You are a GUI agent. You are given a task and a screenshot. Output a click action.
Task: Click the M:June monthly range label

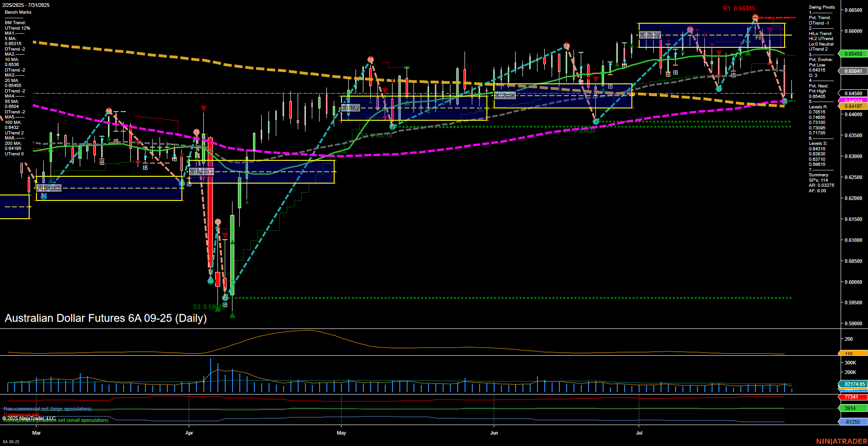click(x=505, y=95)
